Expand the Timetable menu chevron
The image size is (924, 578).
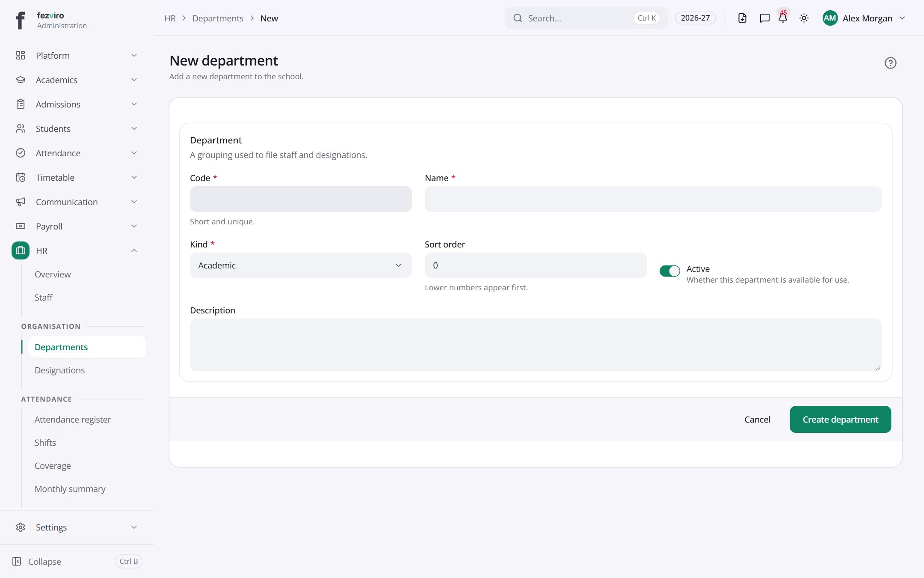click(x=134, y=177)
